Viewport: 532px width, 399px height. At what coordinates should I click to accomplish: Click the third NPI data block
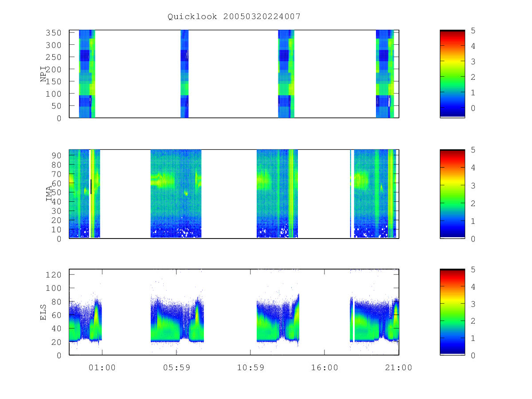click(x=286, y=74)
